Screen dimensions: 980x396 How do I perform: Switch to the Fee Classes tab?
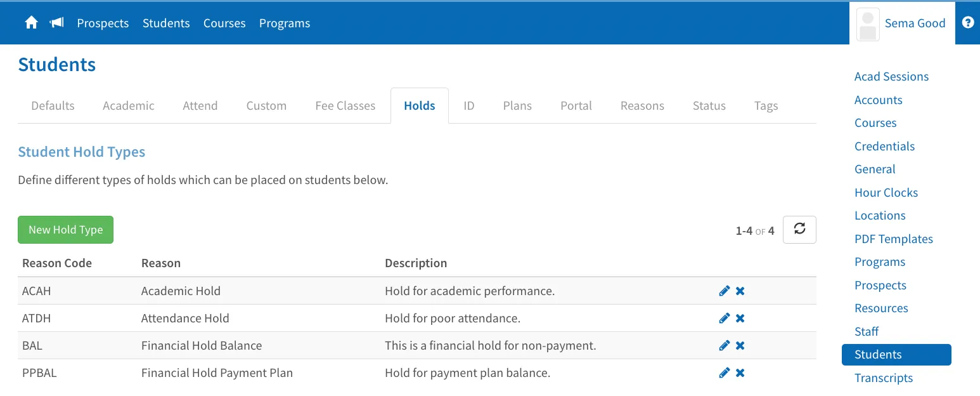click(345, 105)
